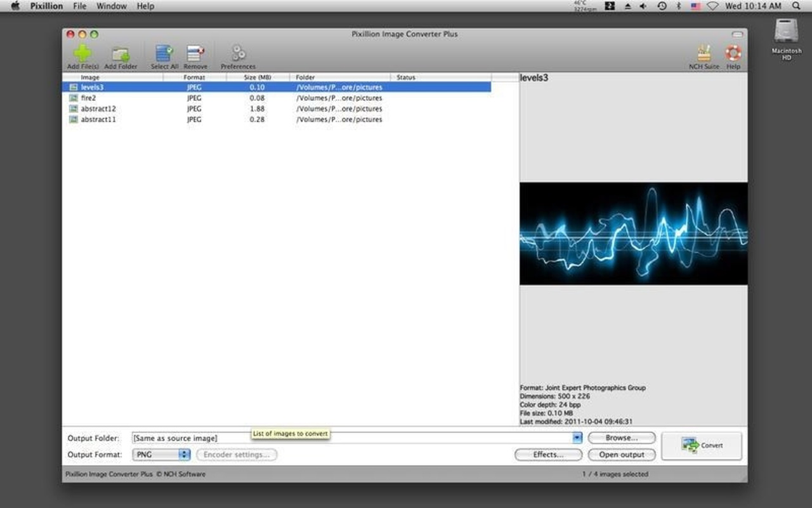Viewport: 812px width, 508px height.
Task: Click the Last modified date text
Action: [x=576, y=421]
